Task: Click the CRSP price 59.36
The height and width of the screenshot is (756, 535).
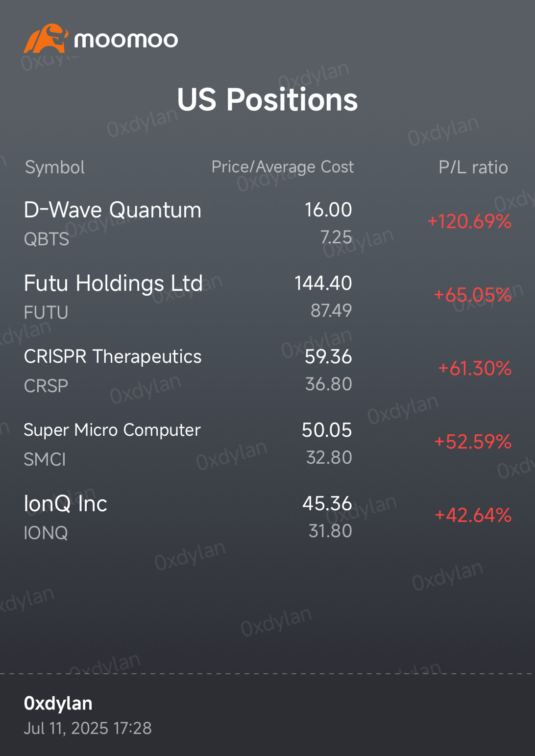Action: [328, 356]
